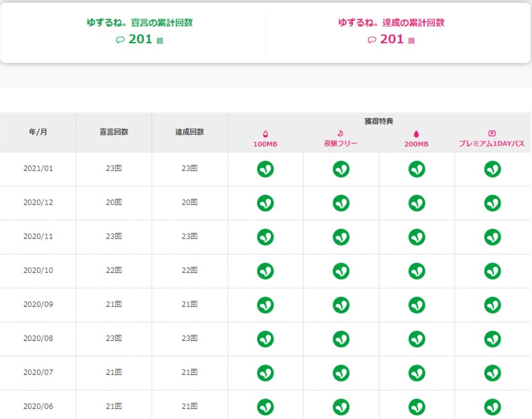The width and height of the screenshot is (532, 419).
Task: Click 200MB badge icon for 2020/07
Action: pyautogui.click(x=416, y=373)
